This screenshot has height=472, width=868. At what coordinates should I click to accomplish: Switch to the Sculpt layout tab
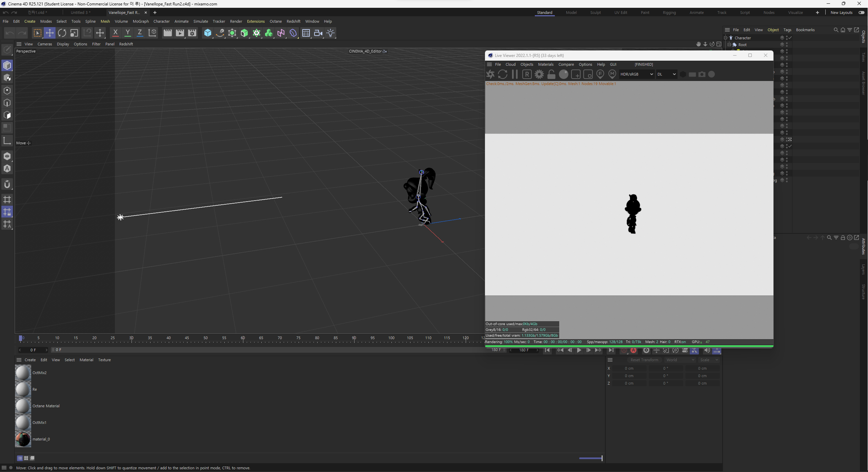pos(595,13)
